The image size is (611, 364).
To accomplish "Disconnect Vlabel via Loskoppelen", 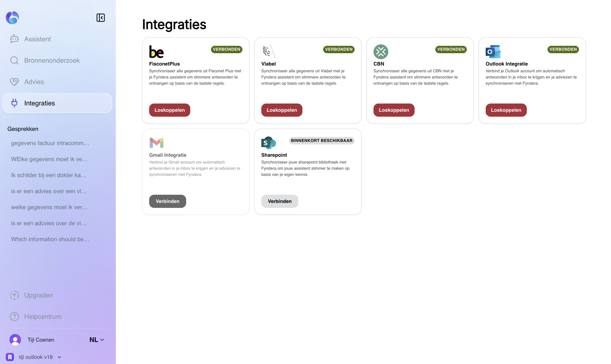I will click(282, 110).
